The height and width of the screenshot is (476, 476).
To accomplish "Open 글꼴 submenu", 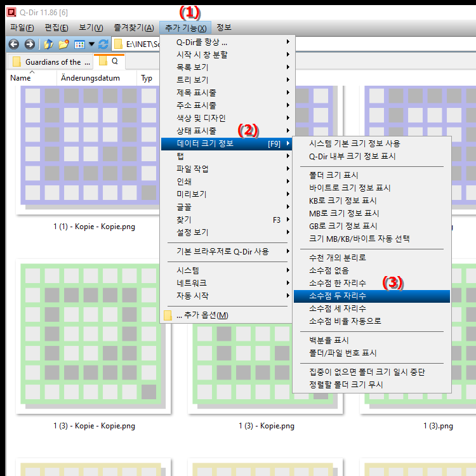I will coord(226,207).
